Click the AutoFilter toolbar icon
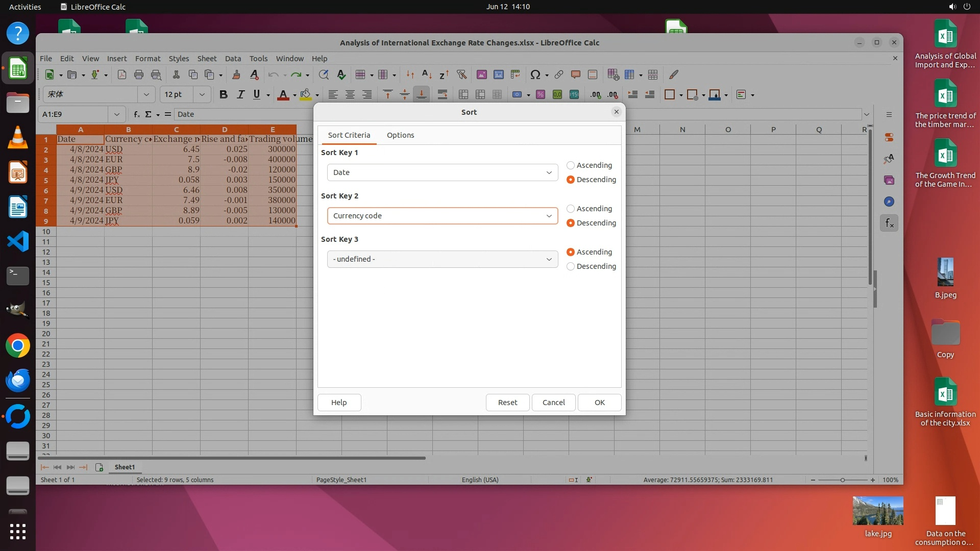Image resolution: width=980 pixels, height=551 pixels. point(461,74)
